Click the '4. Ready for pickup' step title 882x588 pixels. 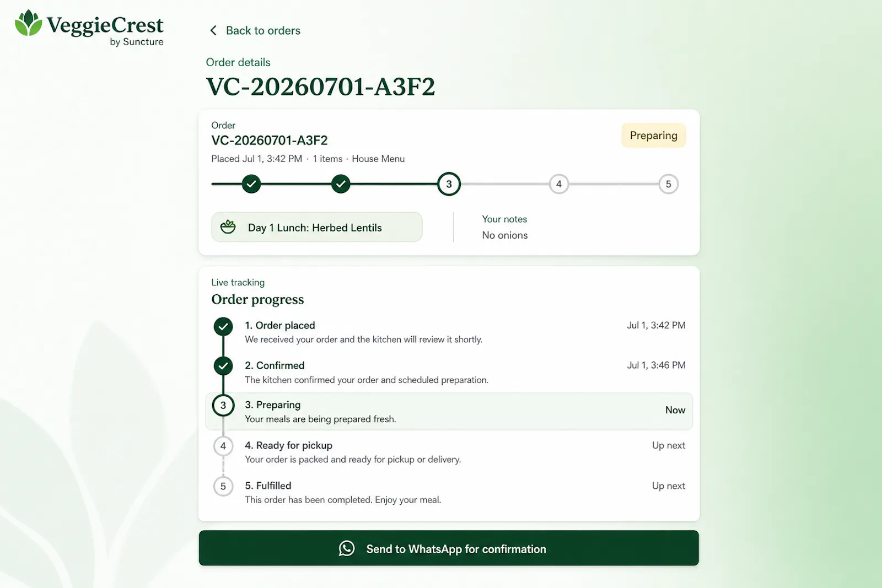[x=289, y=445]
